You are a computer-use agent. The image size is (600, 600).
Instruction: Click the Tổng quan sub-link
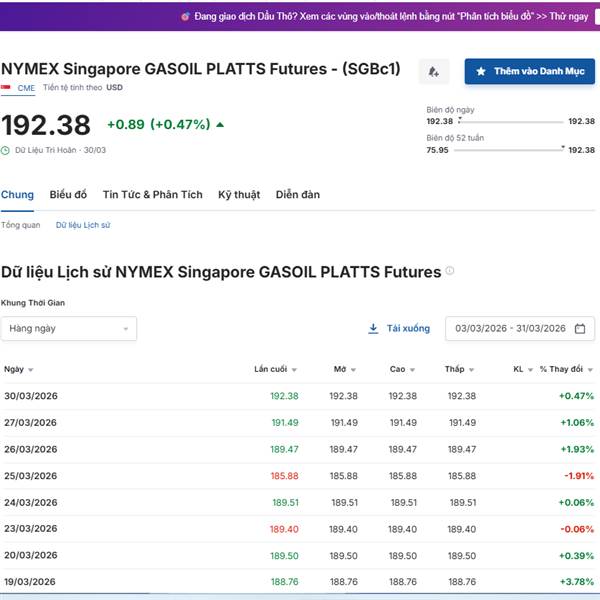(21, 225)
